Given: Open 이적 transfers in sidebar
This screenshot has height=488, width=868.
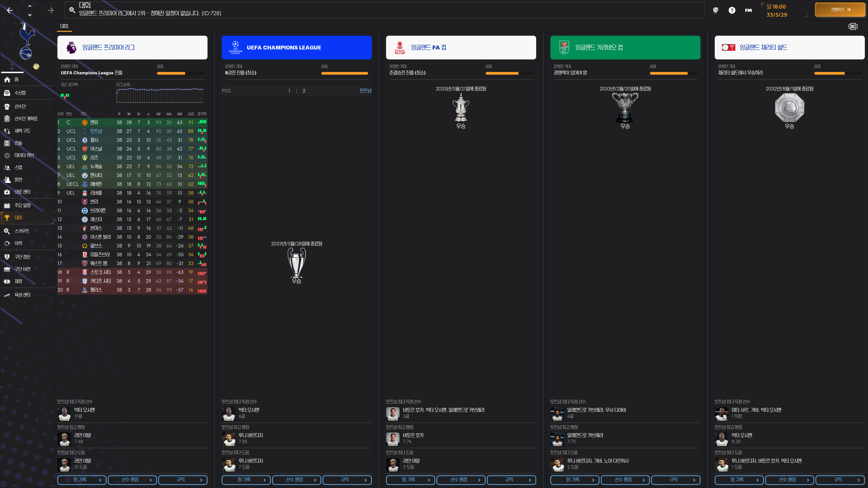Looking at the screenshot, I should [18, 243].
